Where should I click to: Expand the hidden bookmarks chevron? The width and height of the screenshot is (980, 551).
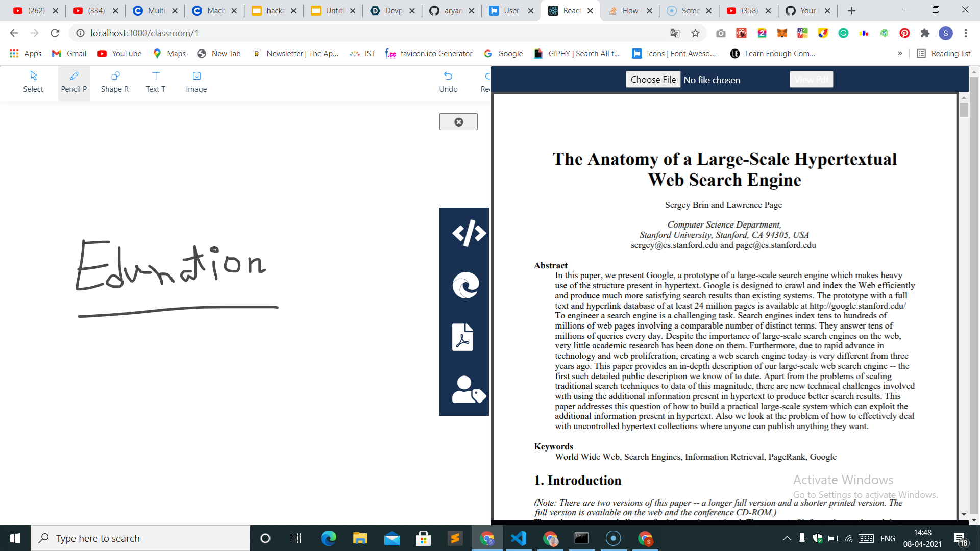(900, 54)
